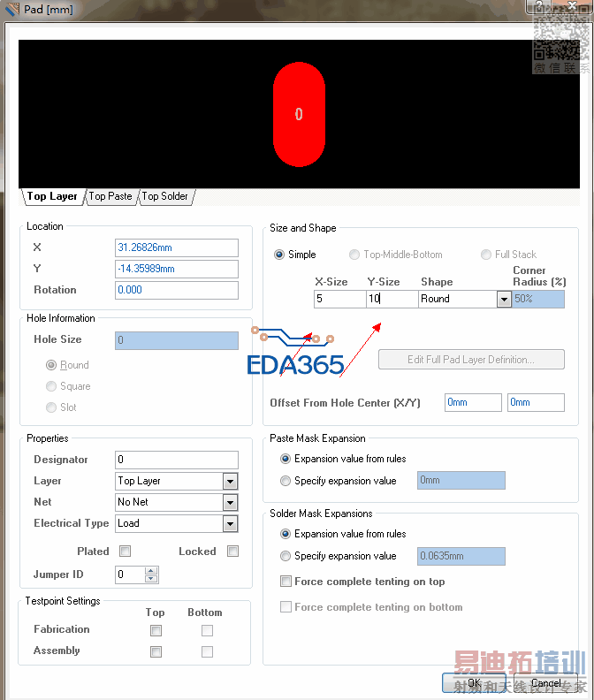This screenshot has height=700, width=594.
Task: Open the Electrical Type dropdown
Action: pos(230,523)
